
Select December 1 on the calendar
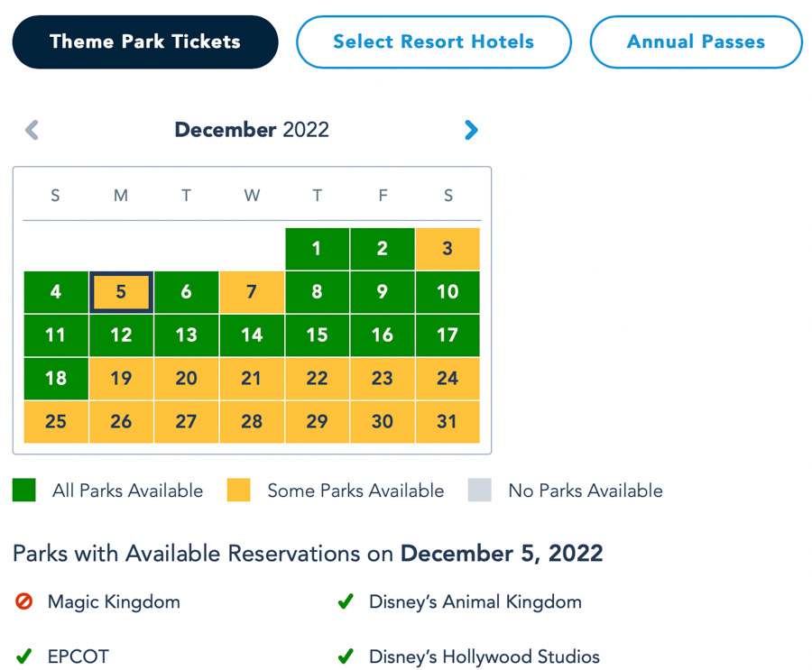(x=317, y=249)
